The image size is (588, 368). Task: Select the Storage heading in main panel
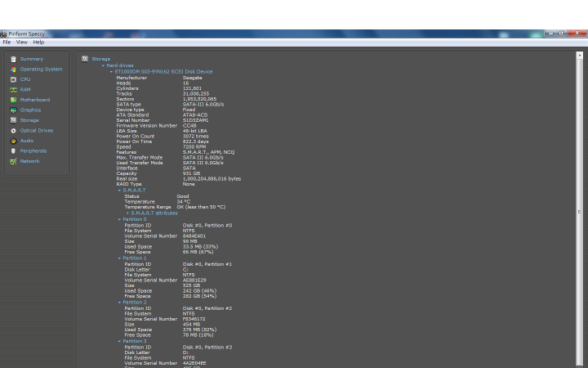tap(101, 59)
